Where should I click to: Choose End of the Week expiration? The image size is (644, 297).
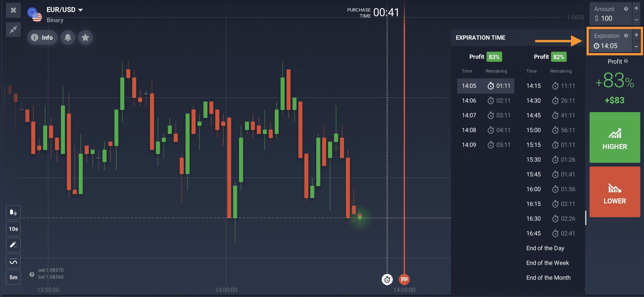(x=547, y=263)
